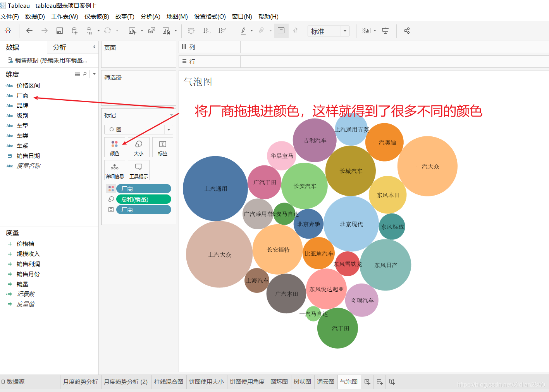Open the 工作表(W) menu

point(65,16)
